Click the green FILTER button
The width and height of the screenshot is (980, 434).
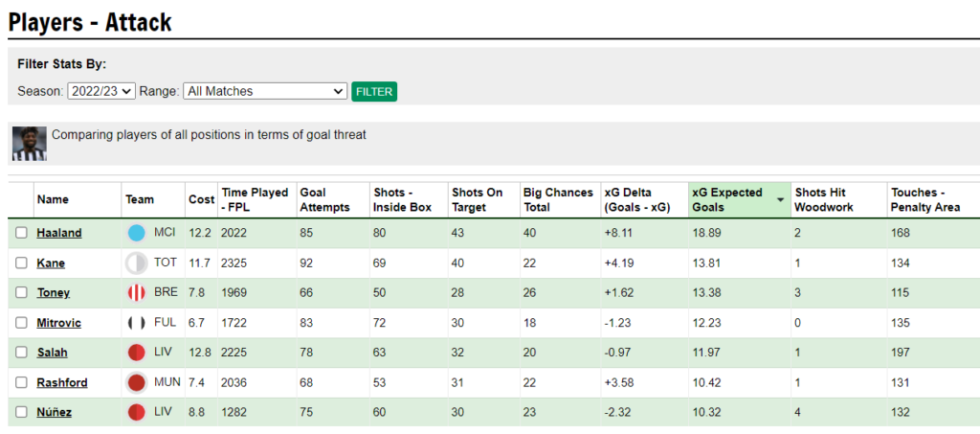374,91
